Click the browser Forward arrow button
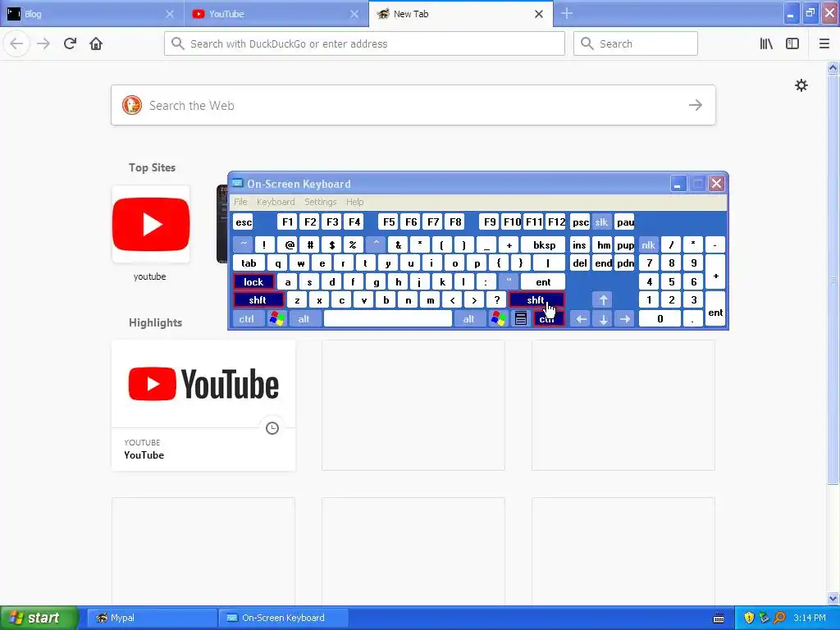This screenshot has width=840, height=630. click(x=43, y=43)
